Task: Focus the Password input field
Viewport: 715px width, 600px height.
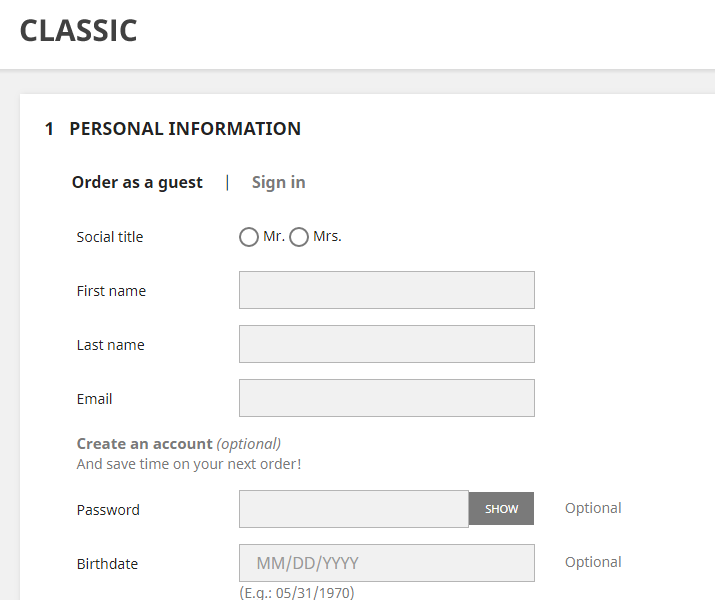Action: click(x=353, y=509)
